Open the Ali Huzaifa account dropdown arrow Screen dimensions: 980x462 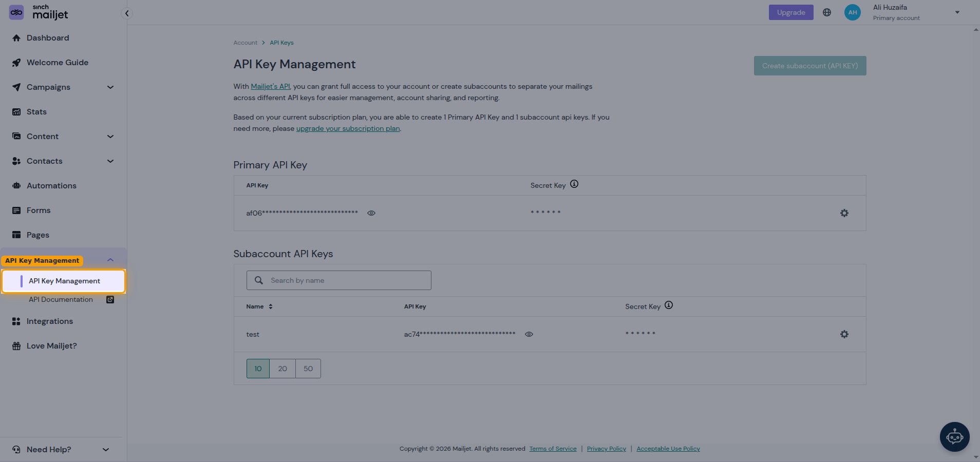tap(957, 12)
